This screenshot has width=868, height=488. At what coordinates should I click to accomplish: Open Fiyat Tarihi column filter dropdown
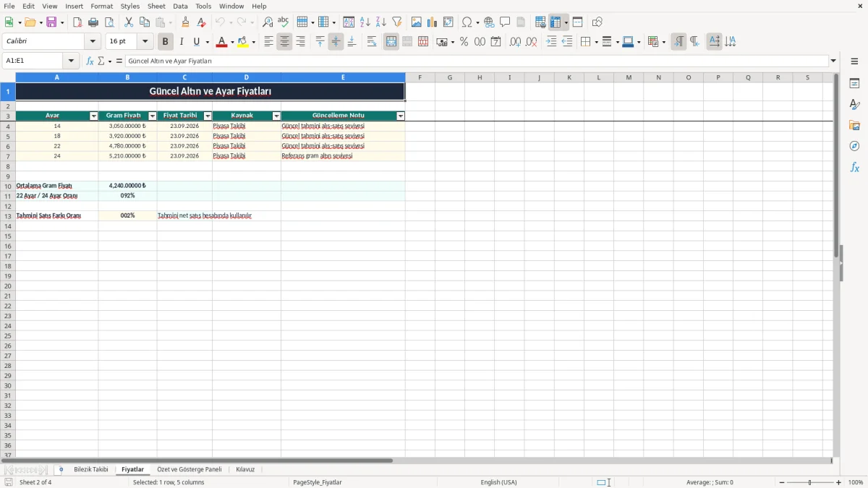click(x=208, y=116)
